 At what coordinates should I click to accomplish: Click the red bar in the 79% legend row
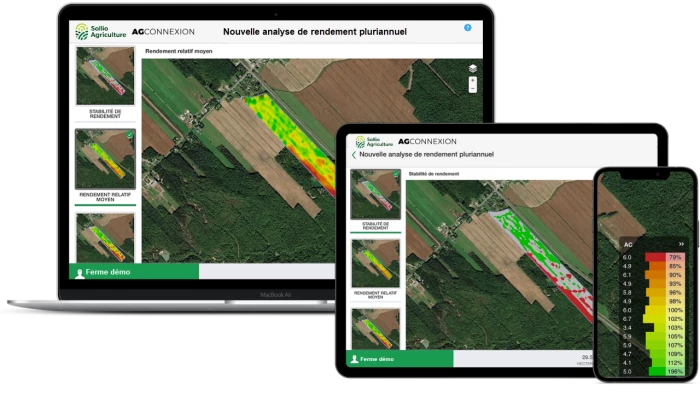tap(655, 257)
